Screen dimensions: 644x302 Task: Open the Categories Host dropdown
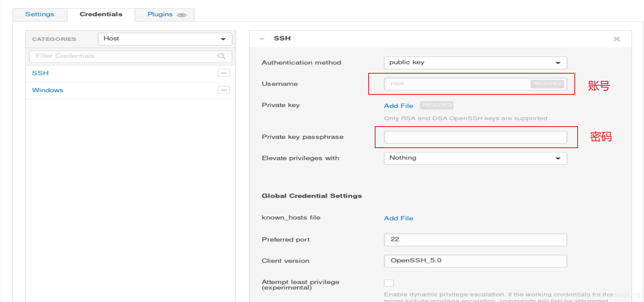(x=165, y=39)
